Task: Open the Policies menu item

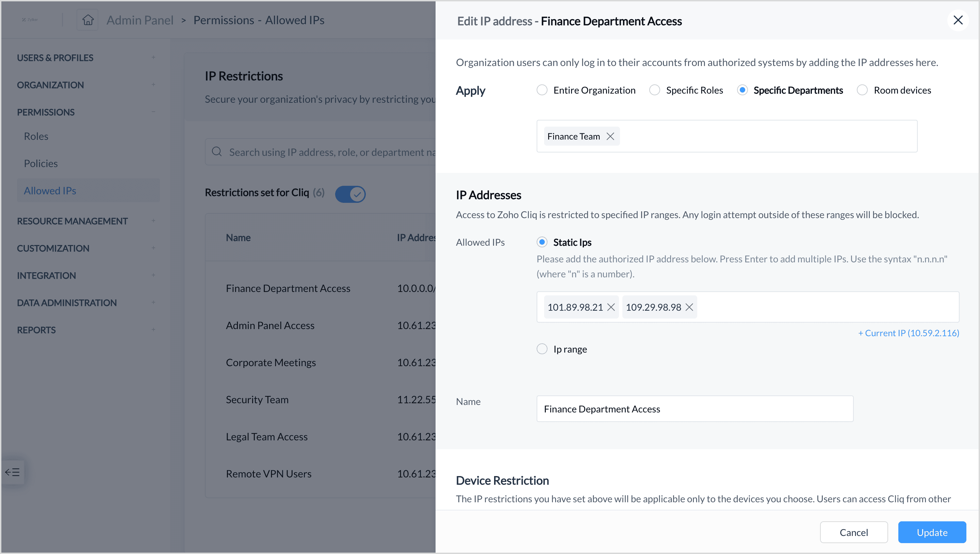Action: (41, 163)
